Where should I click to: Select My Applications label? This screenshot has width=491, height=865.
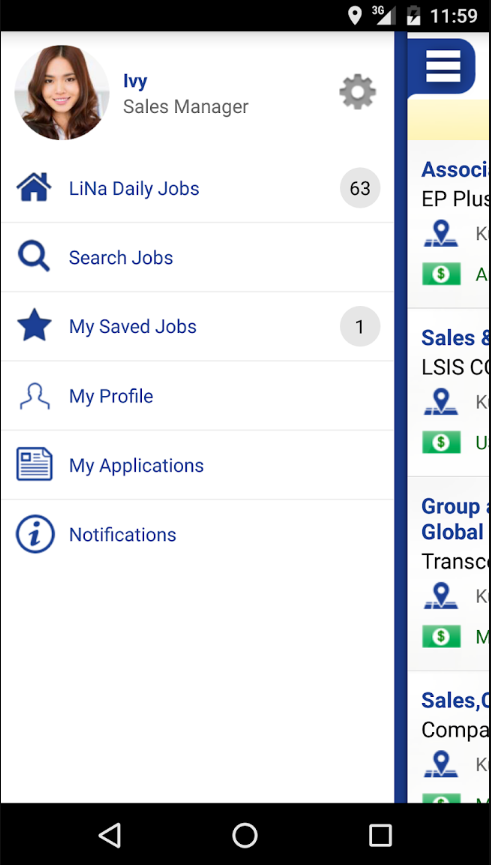(136, 466)
